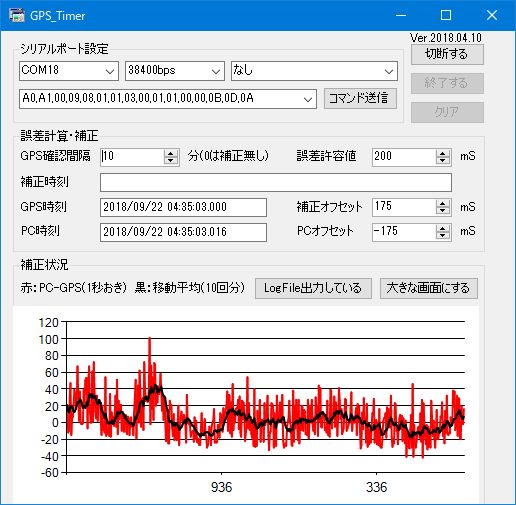
Task: Increase 誤差許容値 with up arrow
Action: tap(443, 153)
